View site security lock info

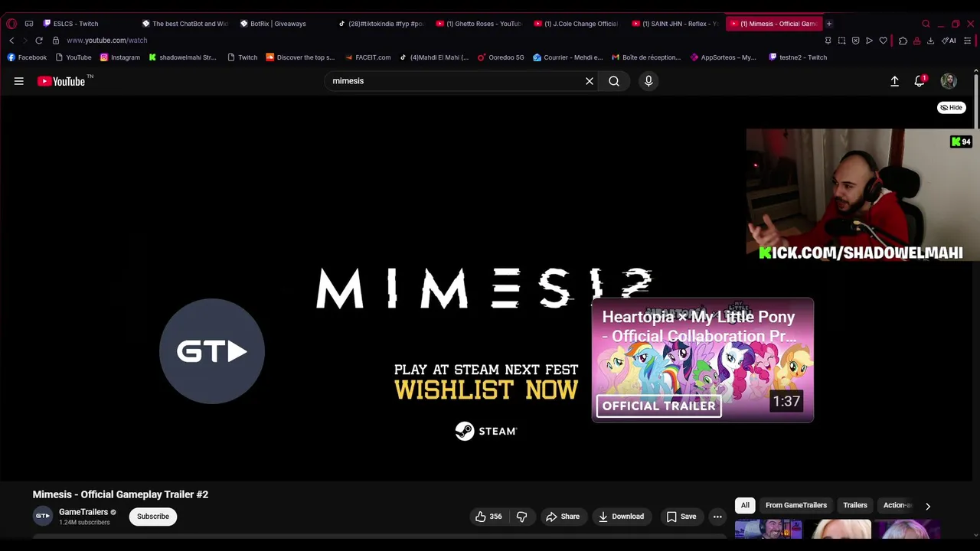point(55,41)
